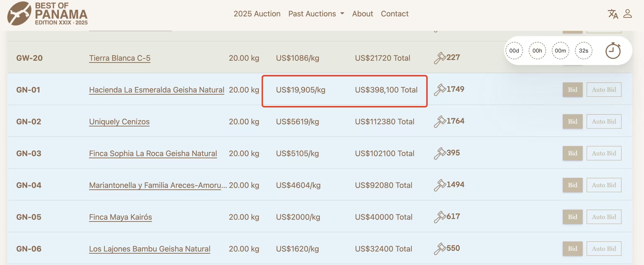This screenshot has width=644, height=265.
Task: Open the Contact menu item
Action: [395, 13]
